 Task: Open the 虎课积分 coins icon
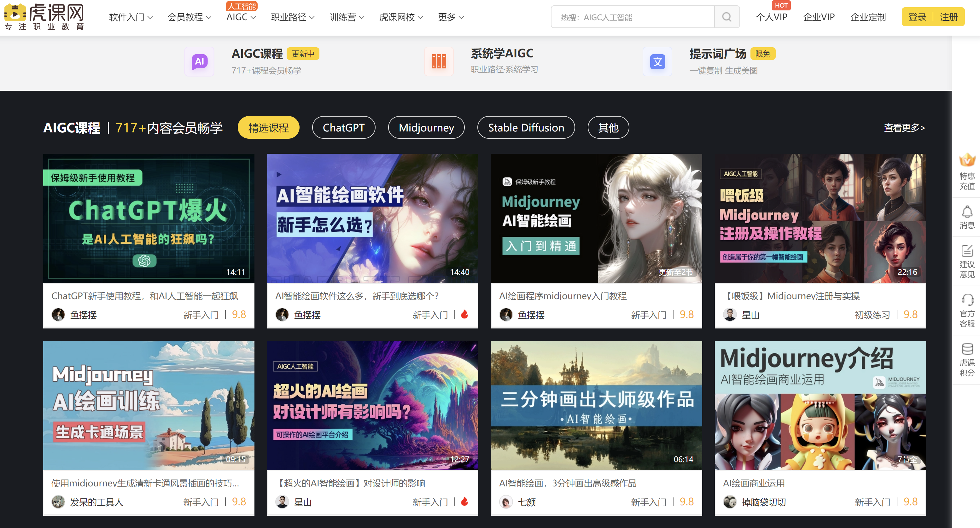967,349
